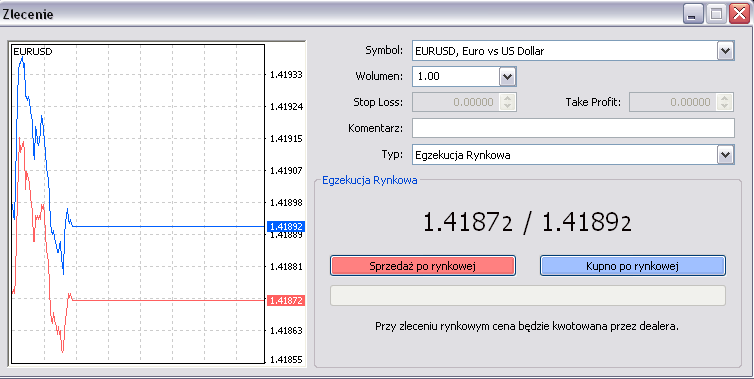Click Sprzedaż po rynkowej button
Image resolution: width=754 pixels, height=379 pixels.
tap(423, 265)
